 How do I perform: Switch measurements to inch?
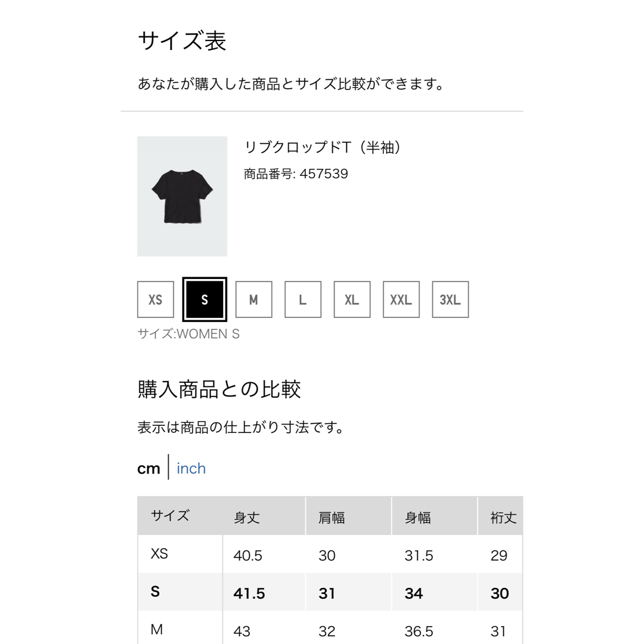[x=191, y=468]
